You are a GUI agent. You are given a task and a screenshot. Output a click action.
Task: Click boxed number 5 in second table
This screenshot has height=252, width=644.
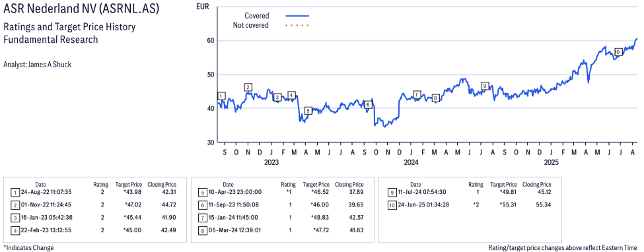(x=202, y=192)
